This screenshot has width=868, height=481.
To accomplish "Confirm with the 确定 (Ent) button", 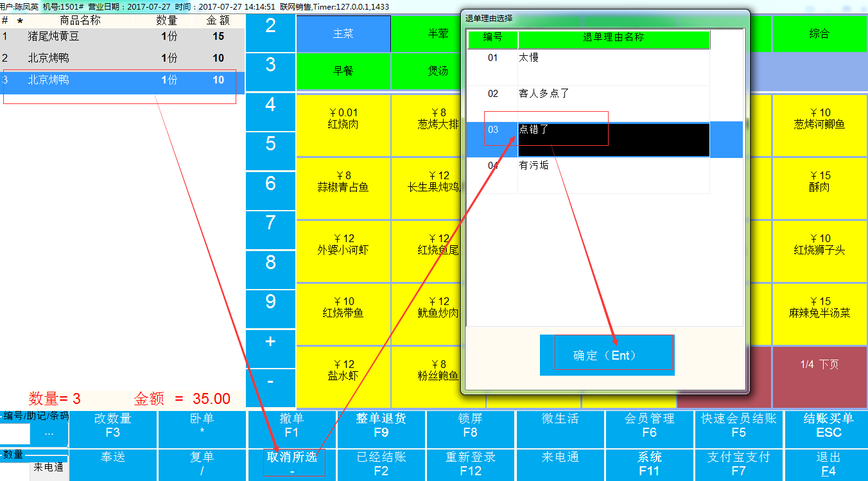I will [x=607, y=355].
